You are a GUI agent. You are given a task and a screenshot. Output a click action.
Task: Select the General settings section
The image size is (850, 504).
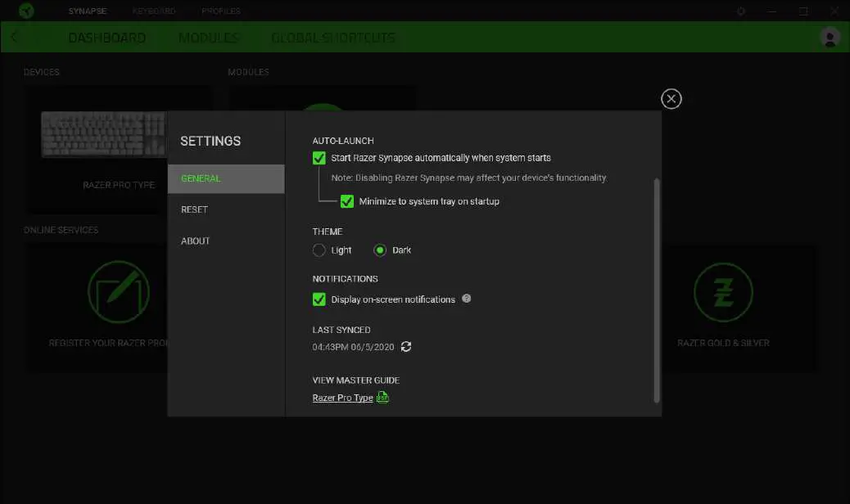tap(201, 178)
